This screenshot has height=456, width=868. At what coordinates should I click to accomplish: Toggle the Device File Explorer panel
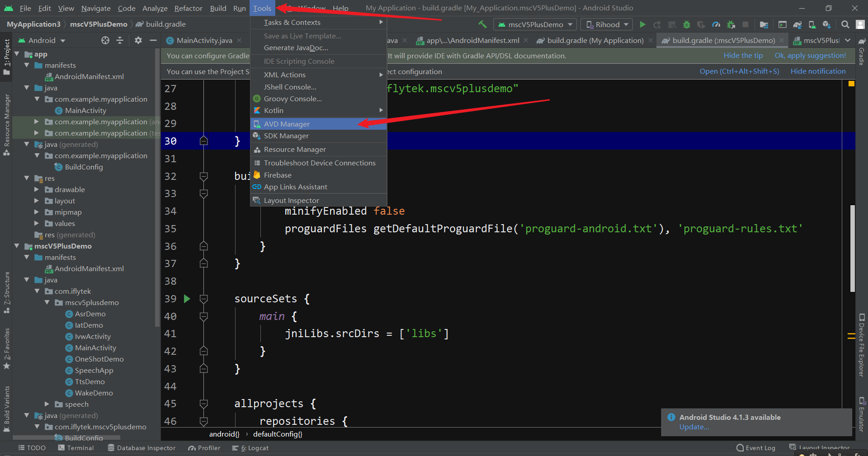tap(862, 345)
